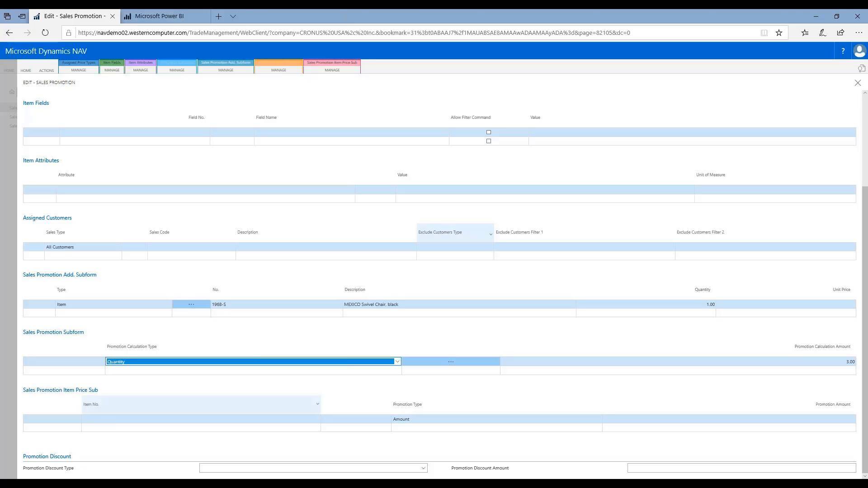868x488 pixels.
Task: Close the Edit Sales Promotion page
Action: click(858, 83)
